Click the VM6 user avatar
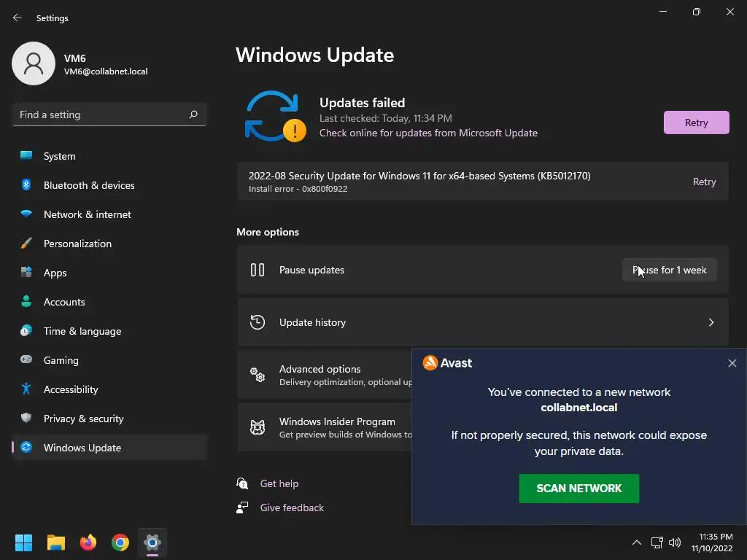This screenshot has height=560, width=747. click(x=34, y=63)
